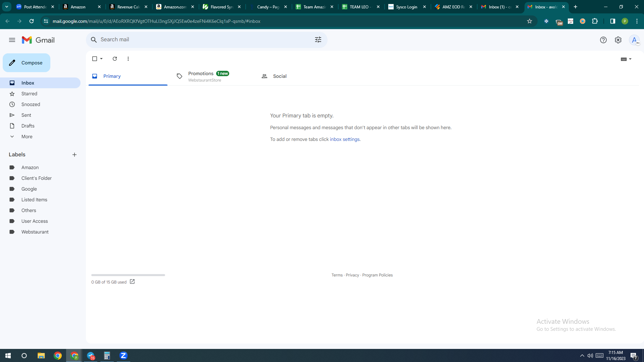Click the storage usage progress bar

coord(128,275)
